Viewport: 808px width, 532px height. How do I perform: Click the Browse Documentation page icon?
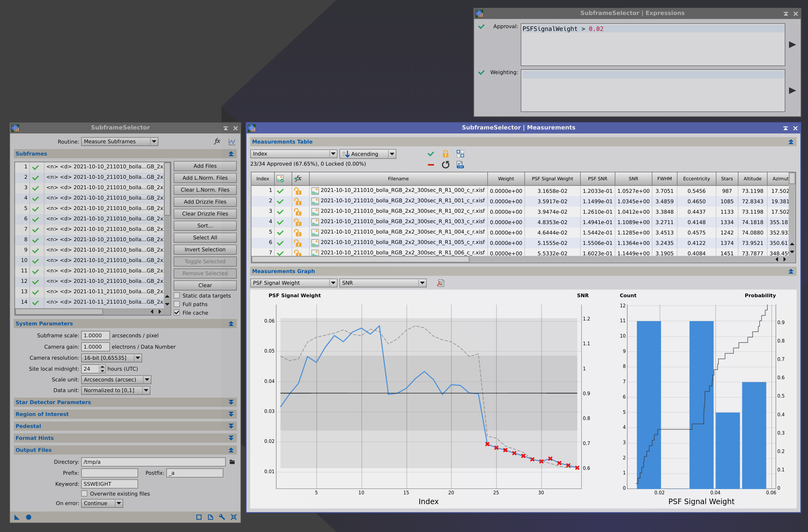(210, 517)
